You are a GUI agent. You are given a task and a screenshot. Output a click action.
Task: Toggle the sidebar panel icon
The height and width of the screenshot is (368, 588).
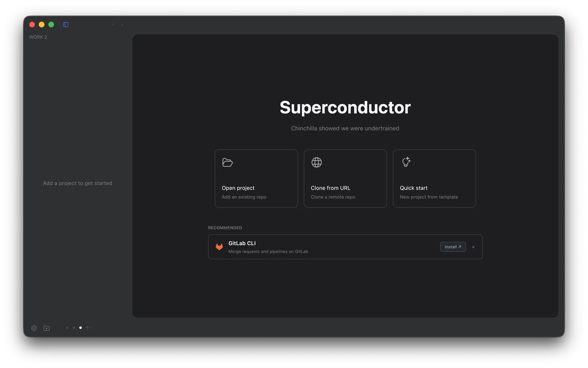point(66,25)
